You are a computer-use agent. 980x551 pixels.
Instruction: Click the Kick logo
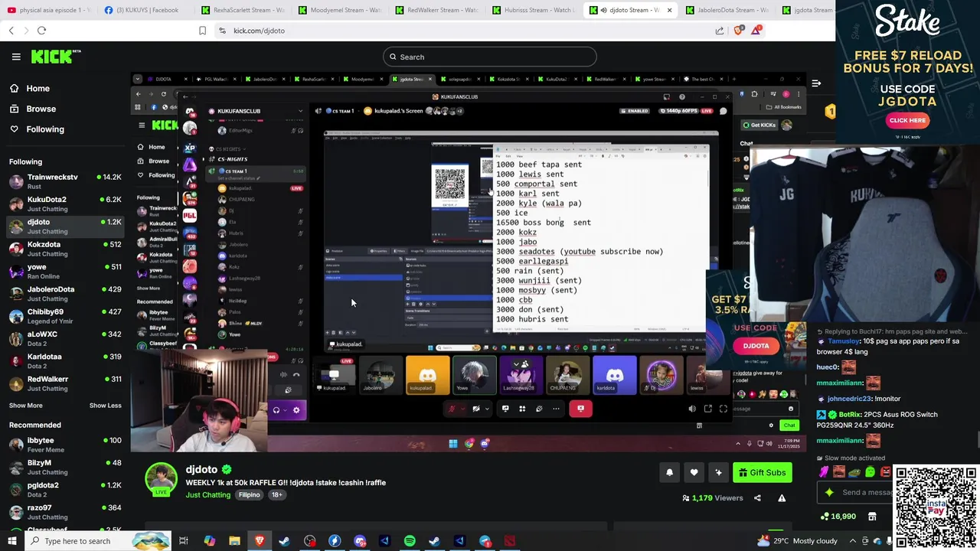tap(56, 57)
